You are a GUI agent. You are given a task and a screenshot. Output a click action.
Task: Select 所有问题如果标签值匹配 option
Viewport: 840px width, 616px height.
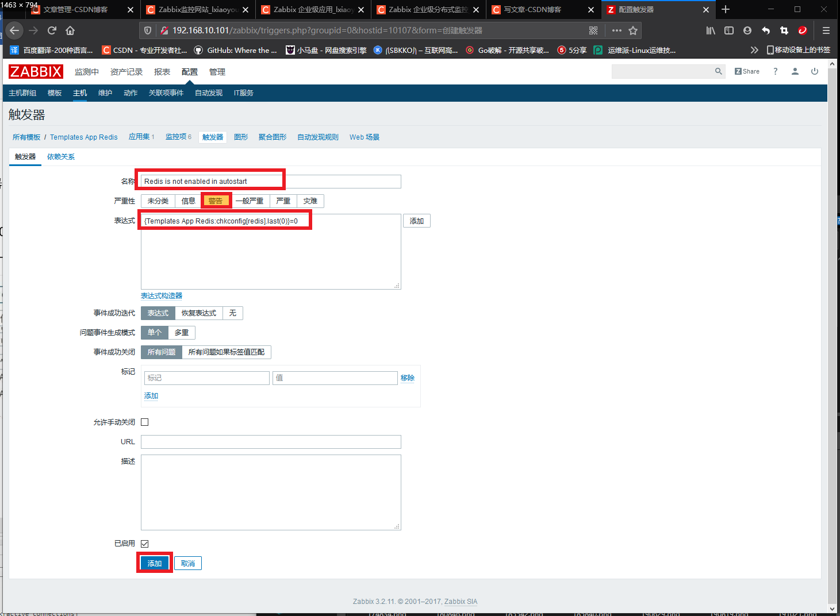(227, 352)
